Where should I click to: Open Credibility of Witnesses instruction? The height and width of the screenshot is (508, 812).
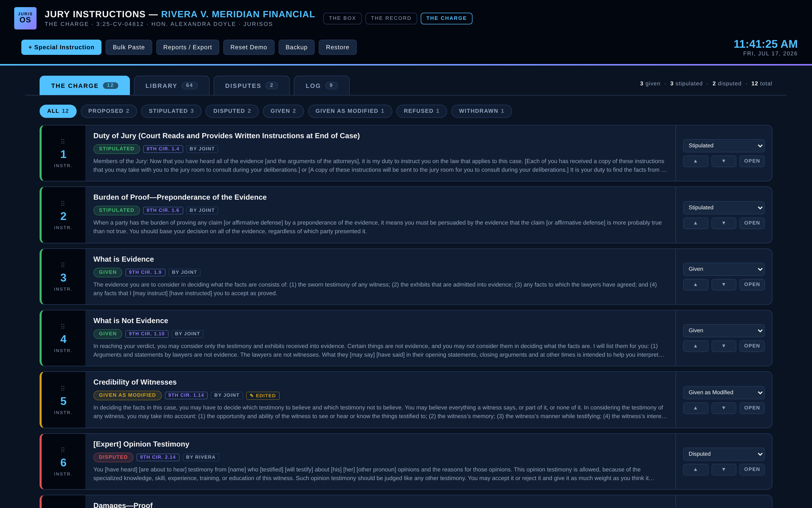click(x=752, y=408)
